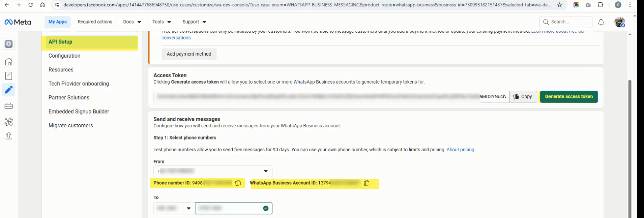
Task: Click the browser address bar URL
Action: 307,5
